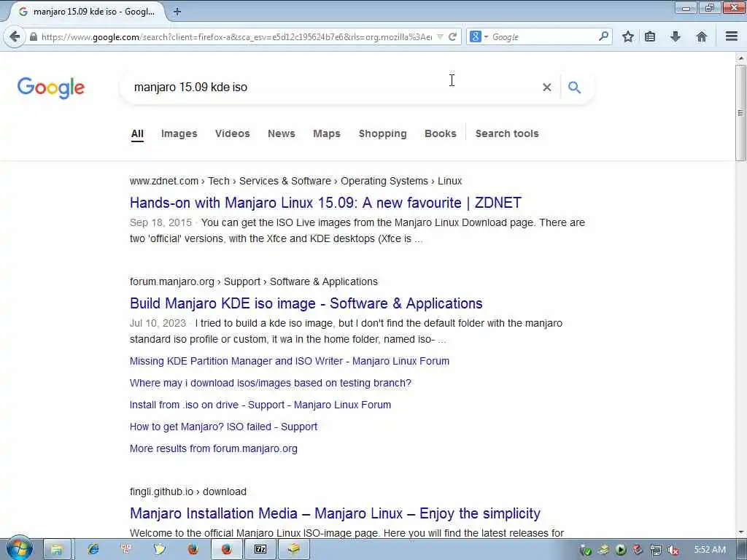Image resolution: width=747 pixels, height=560 pixels.
Task: Open the Windows Start orb
Action: pyautogui.click(x=19, y=548)
